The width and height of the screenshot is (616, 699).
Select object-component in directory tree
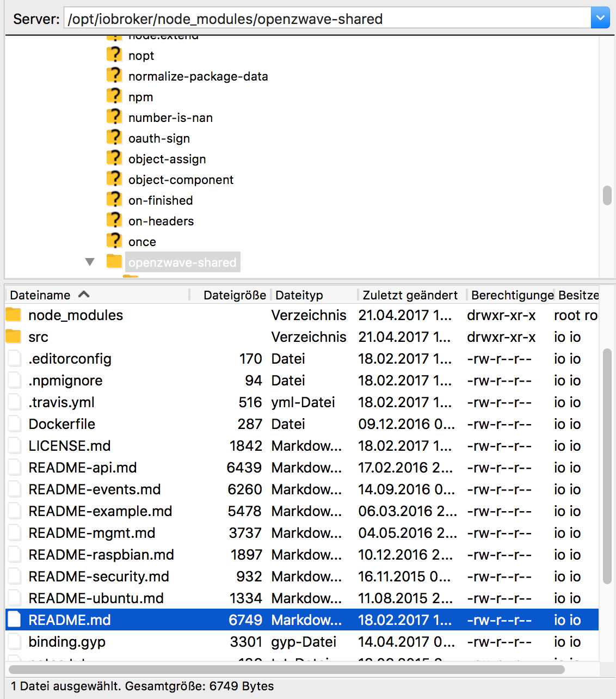point(181,180)
